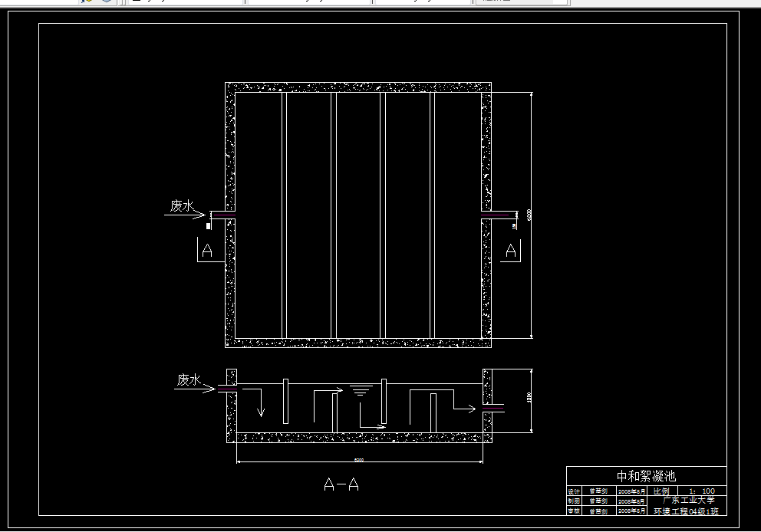Click the left "A" section marker in the plan
761x532 pixels.
click(x=207, y=250)
